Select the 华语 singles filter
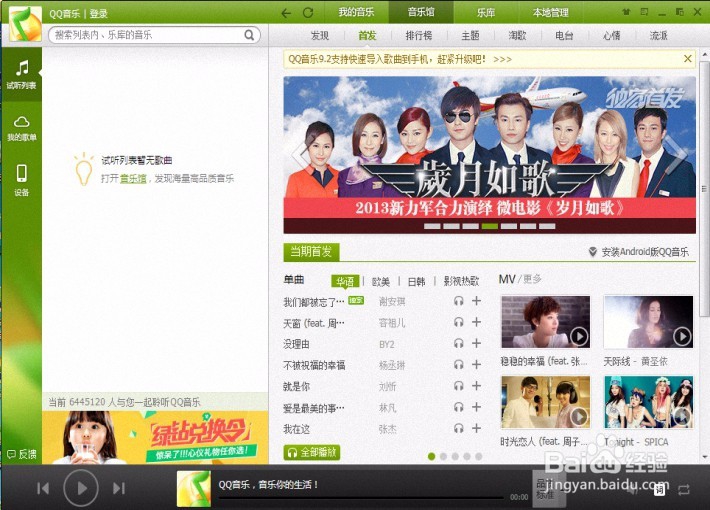The image size is (710, 510). (345, 281)
